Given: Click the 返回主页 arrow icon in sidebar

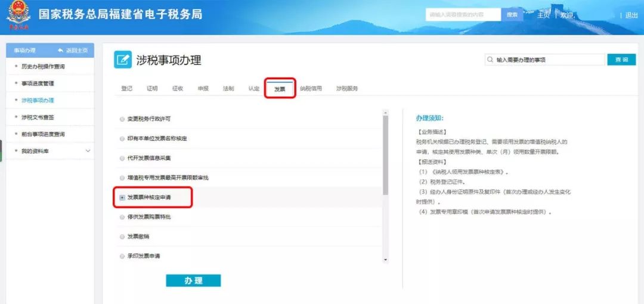Looking at the screenshot, I should (61, 51).
